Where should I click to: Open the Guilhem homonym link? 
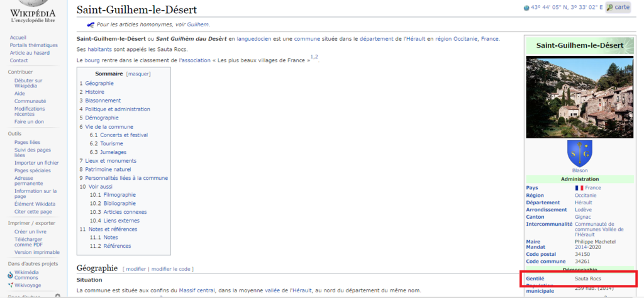(198, 25)
